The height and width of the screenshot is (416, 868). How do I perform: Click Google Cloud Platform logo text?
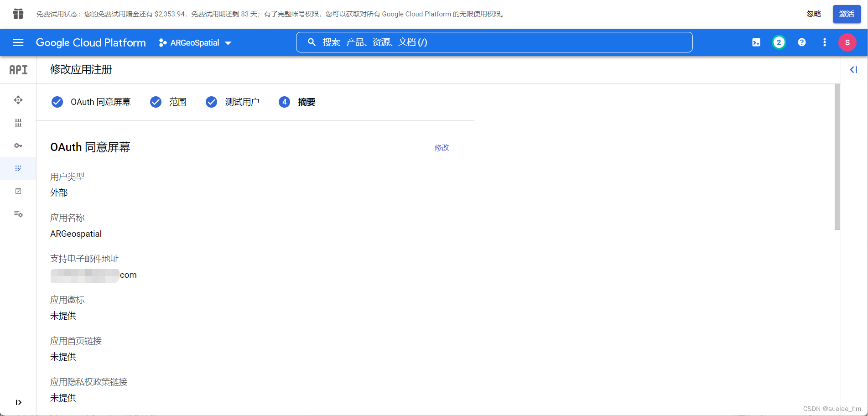91,43
